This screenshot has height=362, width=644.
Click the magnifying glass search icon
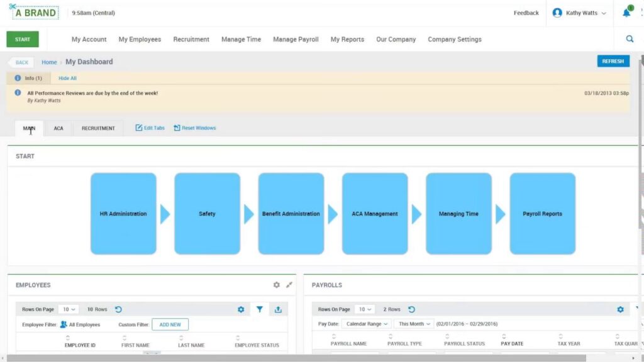point(630,39)
